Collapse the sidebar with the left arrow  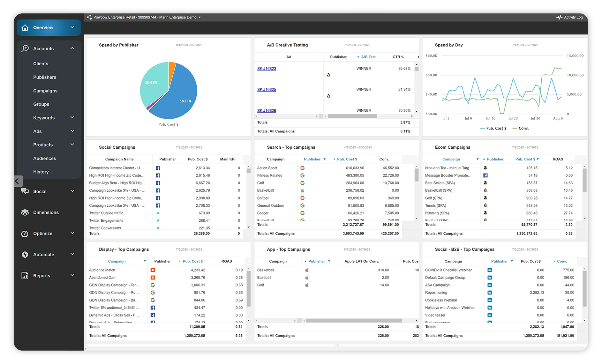click(x=18, y=181)
